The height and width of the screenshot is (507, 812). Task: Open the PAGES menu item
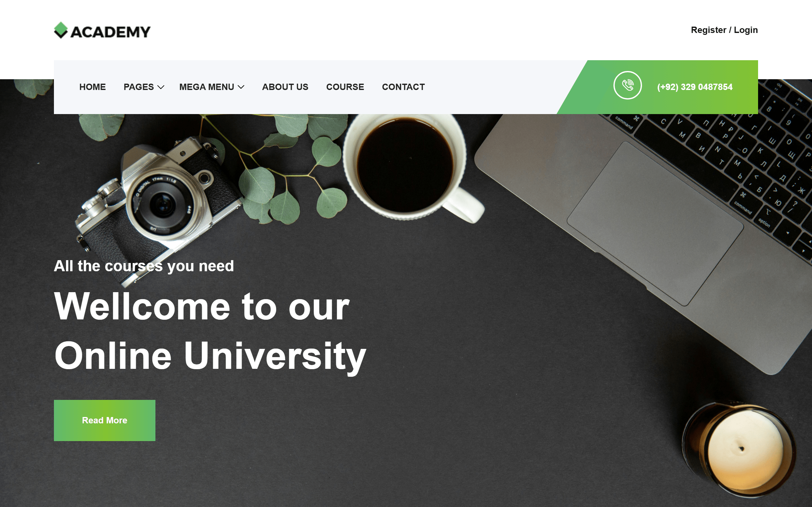(x=139, y=87)
